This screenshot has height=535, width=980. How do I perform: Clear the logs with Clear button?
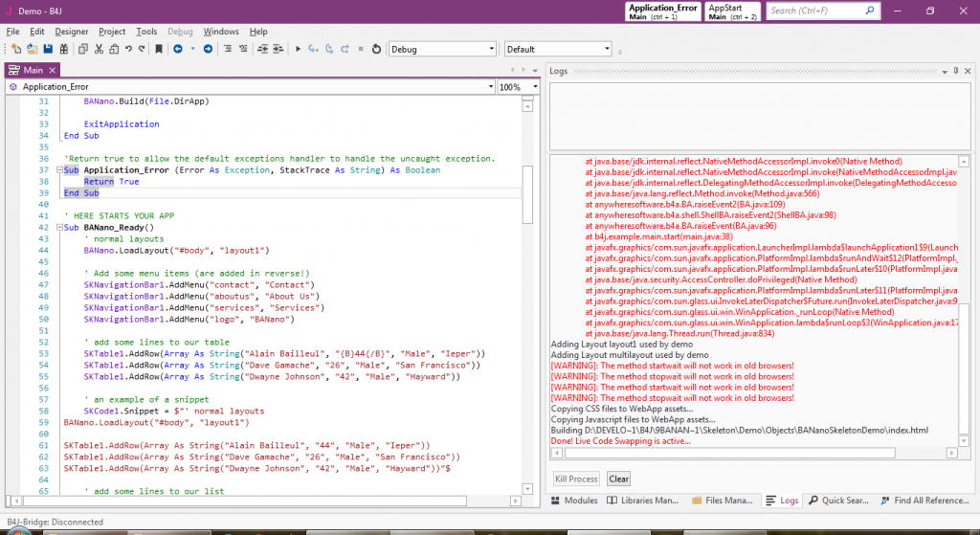pos(618,479)
